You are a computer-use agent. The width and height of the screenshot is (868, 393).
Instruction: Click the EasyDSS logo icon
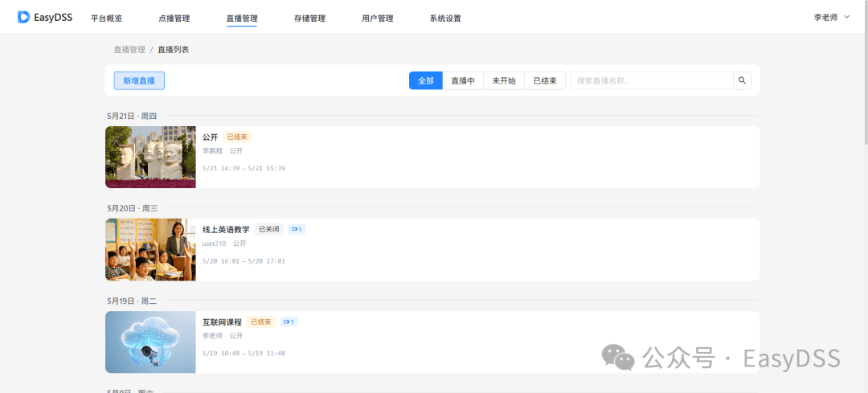[23, 17]
